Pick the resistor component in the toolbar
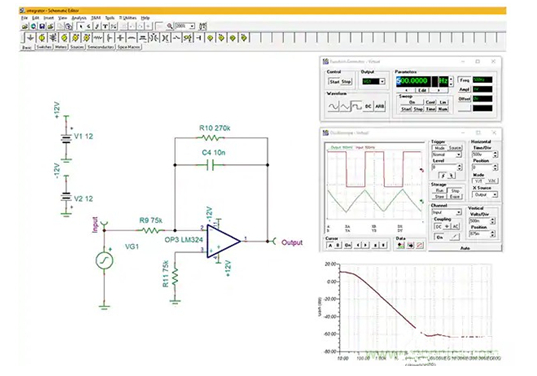Screen dimensions: 537x376 [x=98, y=37]
